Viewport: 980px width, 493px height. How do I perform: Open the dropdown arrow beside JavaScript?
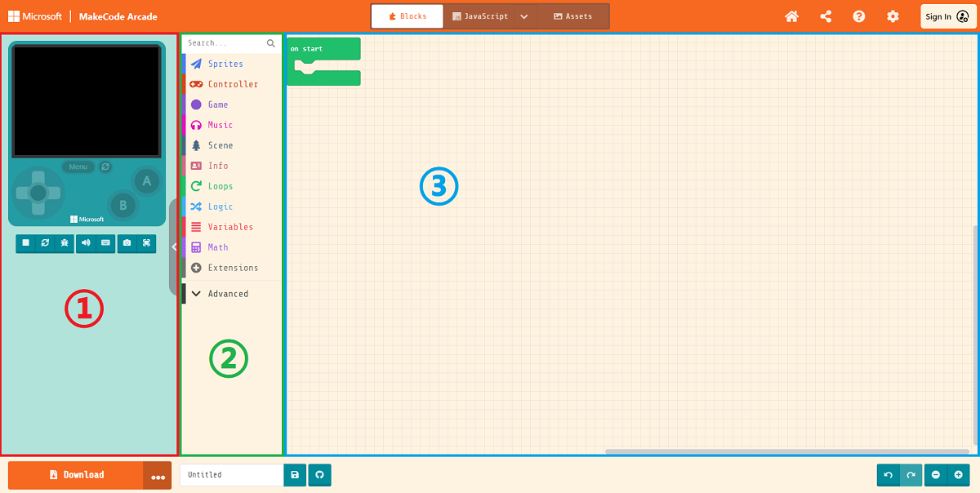(524, 16)
